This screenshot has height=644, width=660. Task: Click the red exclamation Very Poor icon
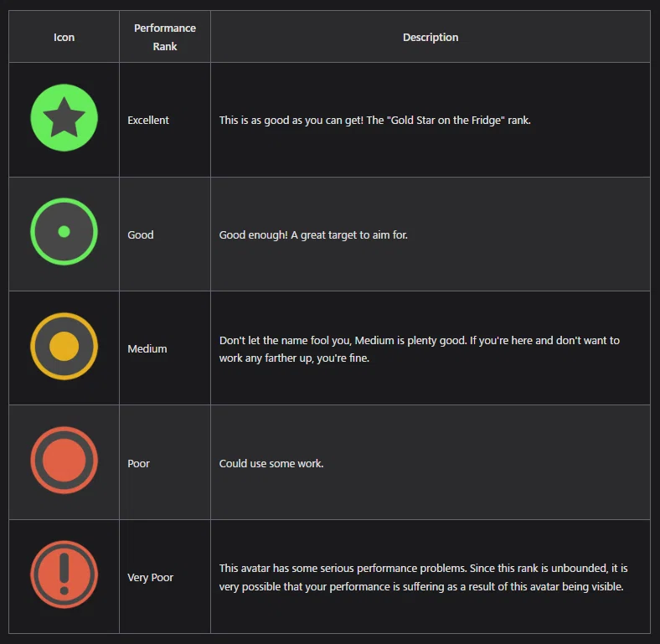pos(64,574)
